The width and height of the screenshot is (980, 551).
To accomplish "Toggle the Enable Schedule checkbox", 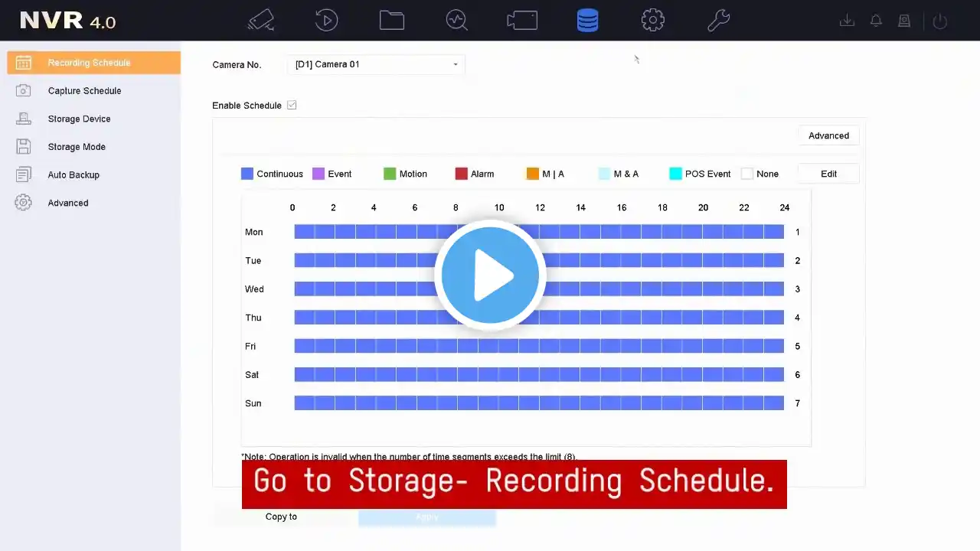I will click(292, 105).
